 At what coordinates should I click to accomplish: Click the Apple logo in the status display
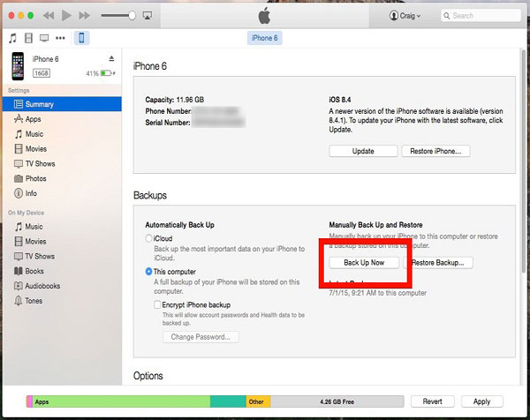point(264,16)
